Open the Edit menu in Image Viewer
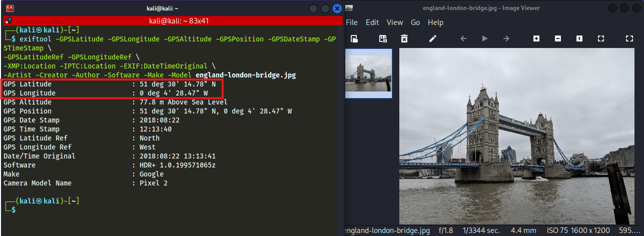644x236 pixels. [372, 22]
